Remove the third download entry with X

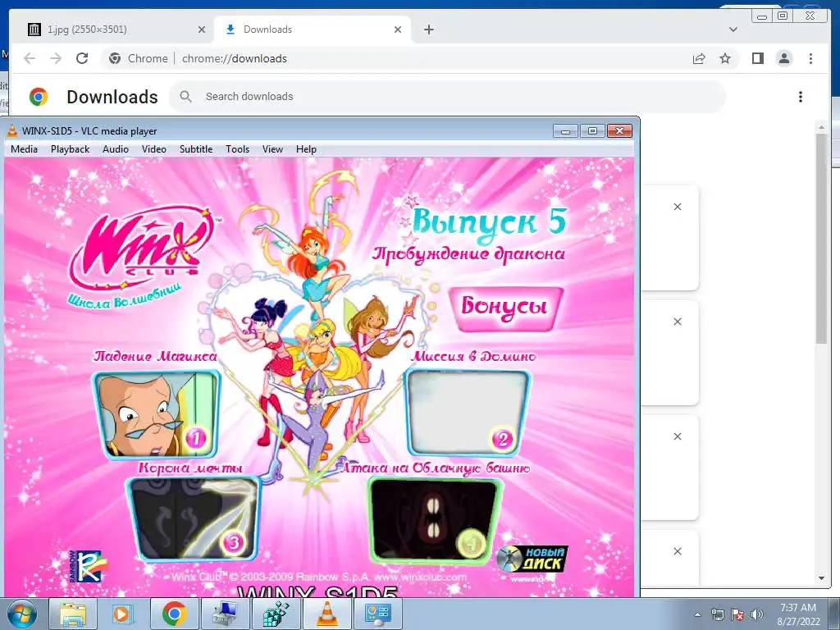coord(677,436)
